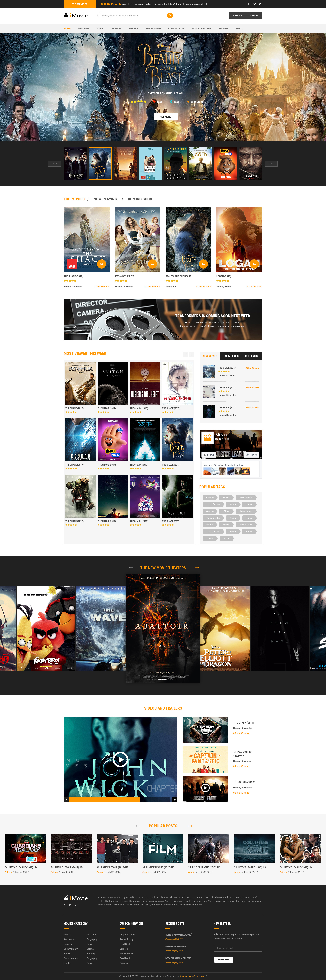The width and height of the screenshot is (326, 980).
Task: Click the heart likes icon on hero banner
Action: click(x=154, y=102)
